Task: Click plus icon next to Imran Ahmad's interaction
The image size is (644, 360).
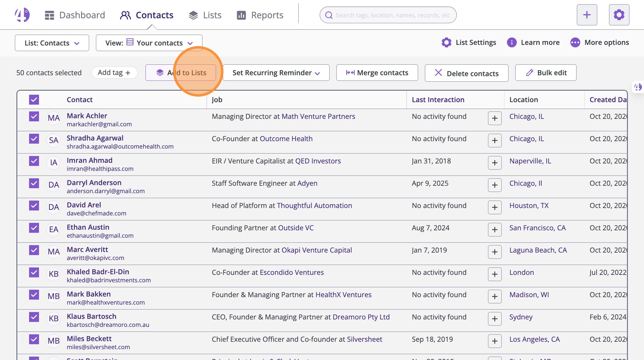Action: tap(495, 163)
